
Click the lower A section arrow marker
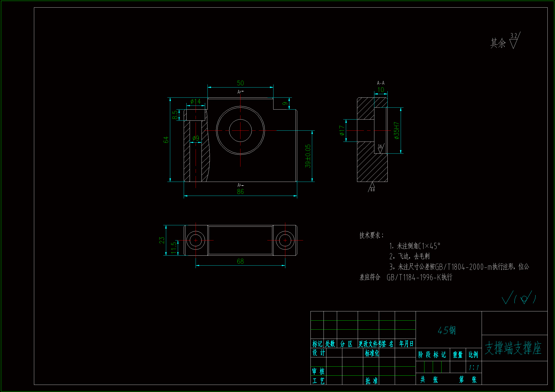click(240, 185)
